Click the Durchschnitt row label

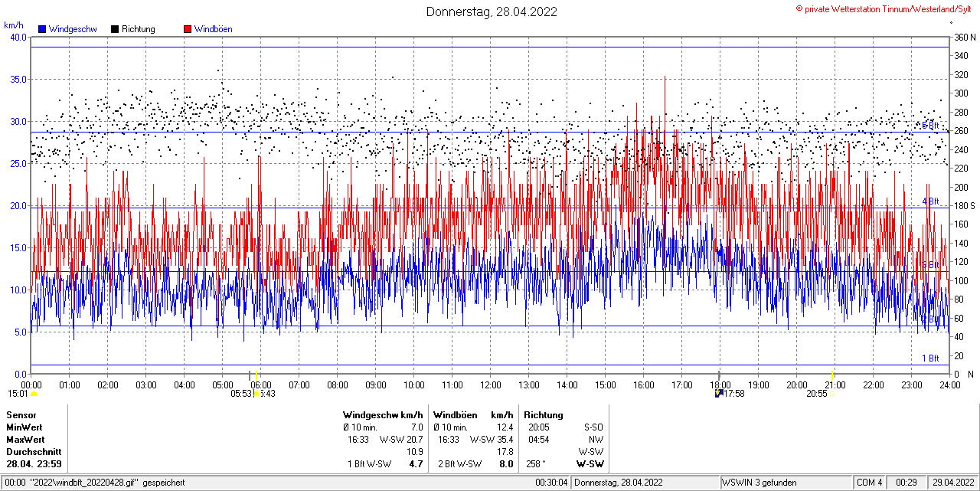click(33, 452)
